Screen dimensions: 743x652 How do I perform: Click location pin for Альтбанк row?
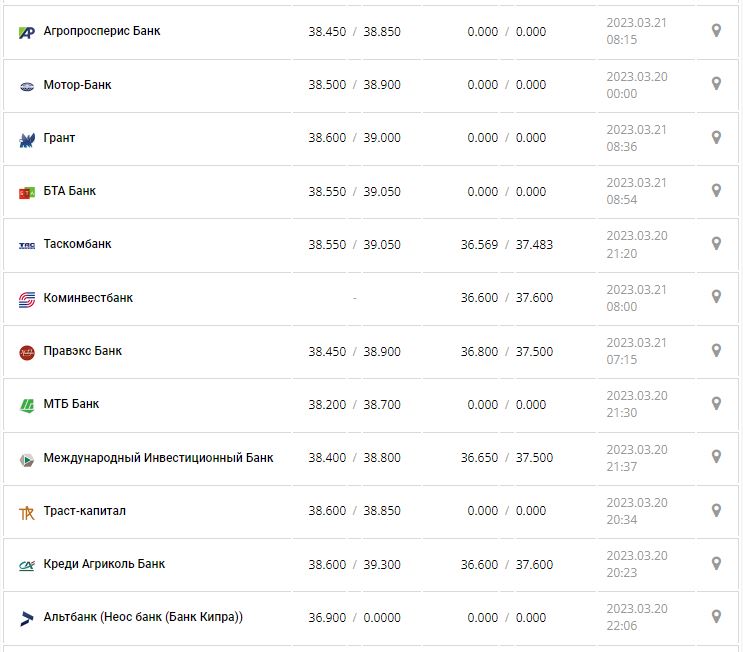click(x=716, y=616)
